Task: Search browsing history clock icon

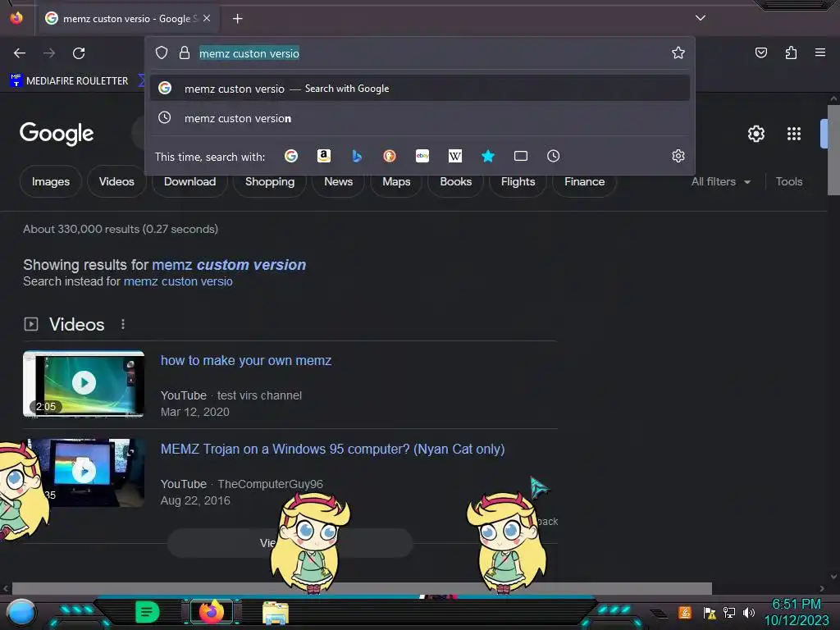Action: (x=554, y=156)
